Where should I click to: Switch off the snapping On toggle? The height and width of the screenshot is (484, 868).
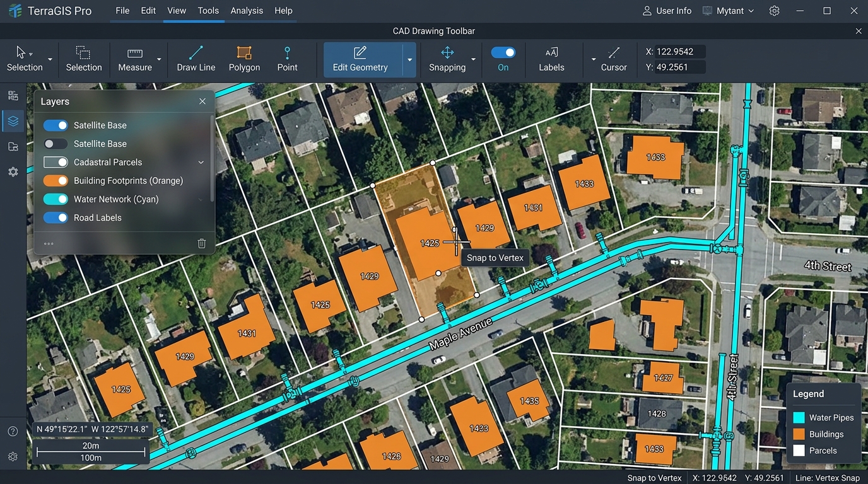(x=503, y=52)
